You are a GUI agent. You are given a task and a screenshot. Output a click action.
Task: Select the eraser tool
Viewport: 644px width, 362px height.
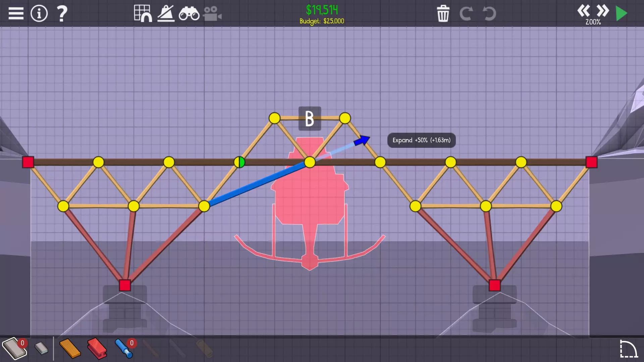click(42, 349)
